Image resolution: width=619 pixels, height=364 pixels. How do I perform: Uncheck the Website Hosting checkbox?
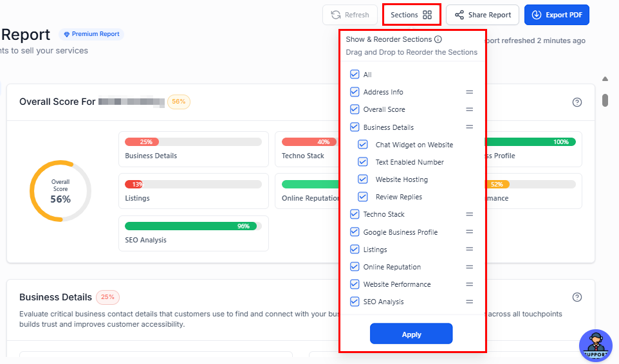[363, 179]
